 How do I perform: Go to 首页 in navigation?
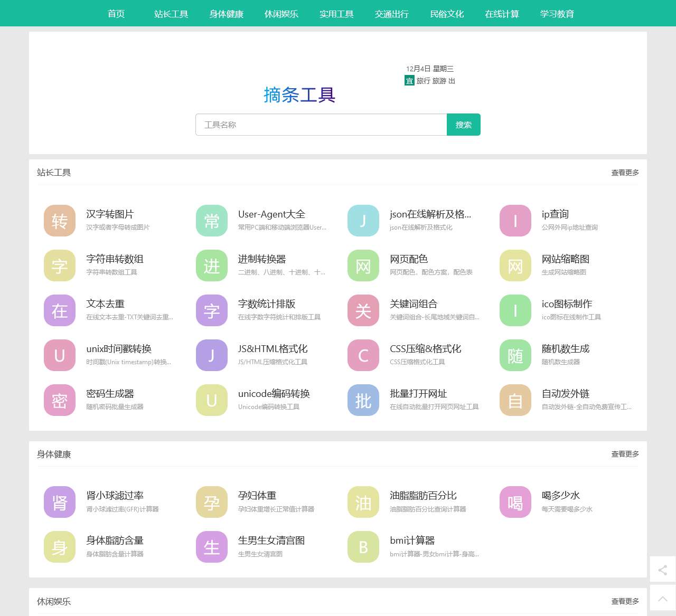coord(116,14)
